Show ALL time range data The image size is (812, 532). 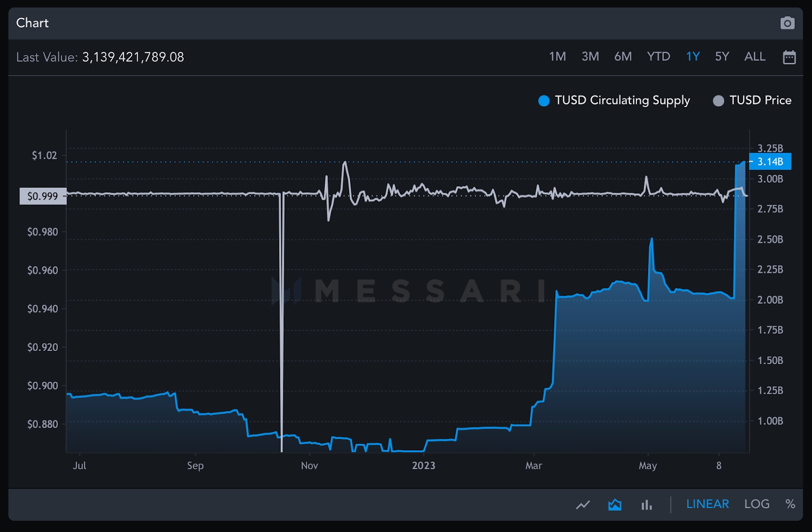(755, 56)
